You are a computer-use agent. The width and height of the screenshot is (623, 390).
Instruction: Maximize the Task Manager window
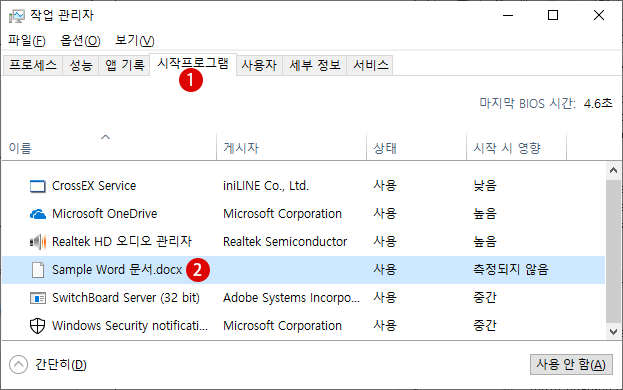553,15
